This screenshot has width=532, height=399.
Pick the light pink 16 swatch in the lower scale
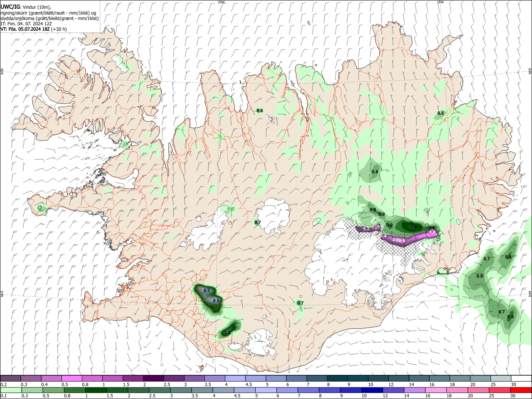(436, 390)
